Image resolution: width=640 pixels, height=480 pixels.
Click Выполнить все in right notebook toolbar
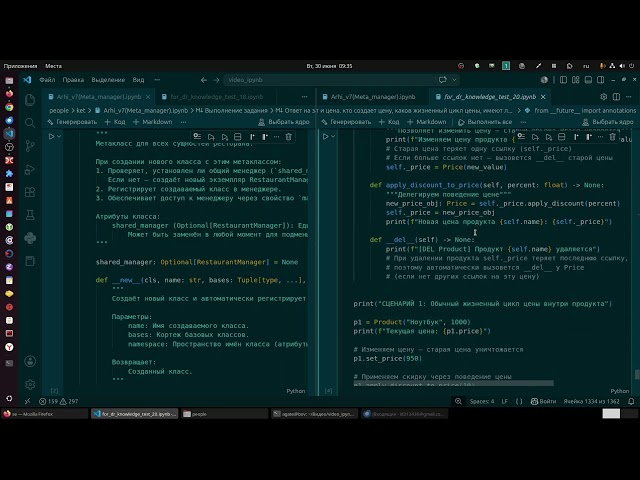coord(485,122)
